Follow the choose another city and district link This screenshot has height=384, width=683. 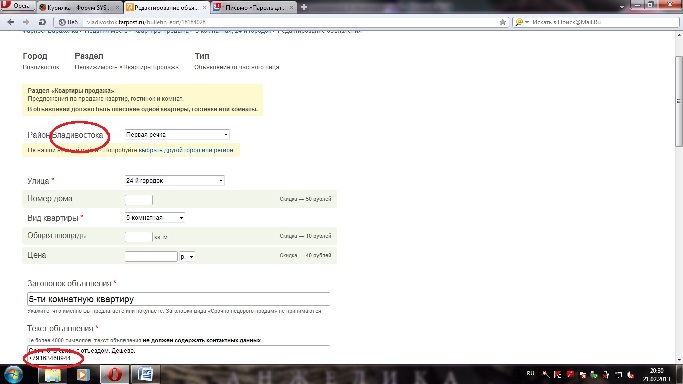point(186,150)
